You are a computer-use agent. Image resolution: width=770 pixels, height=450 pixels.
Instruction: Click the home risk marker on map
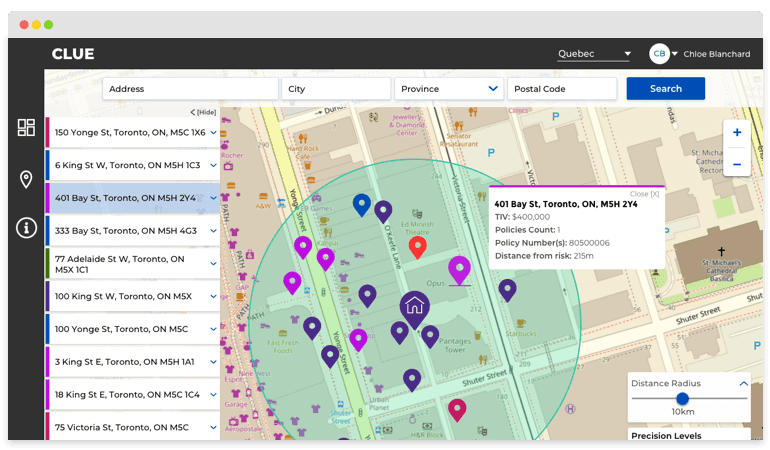[414, 307]
